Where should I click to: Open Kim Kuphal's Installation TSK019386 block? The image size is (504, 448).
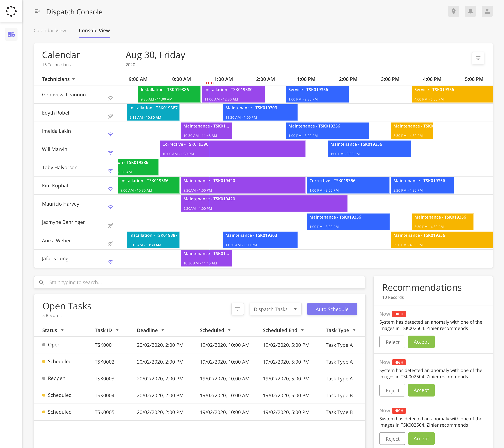(x=148, y=185)
